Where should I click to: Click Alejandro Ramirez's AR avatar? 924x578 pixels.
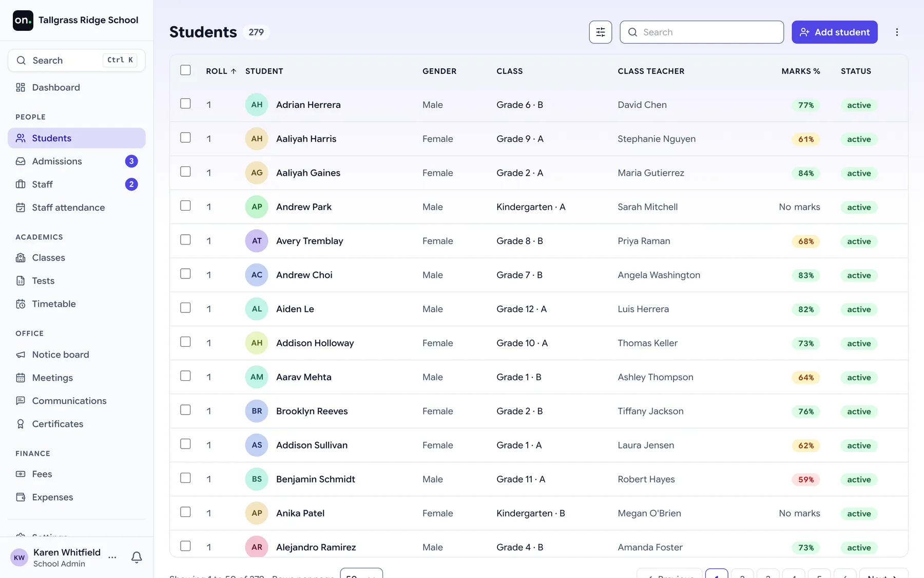click(257, 547)
